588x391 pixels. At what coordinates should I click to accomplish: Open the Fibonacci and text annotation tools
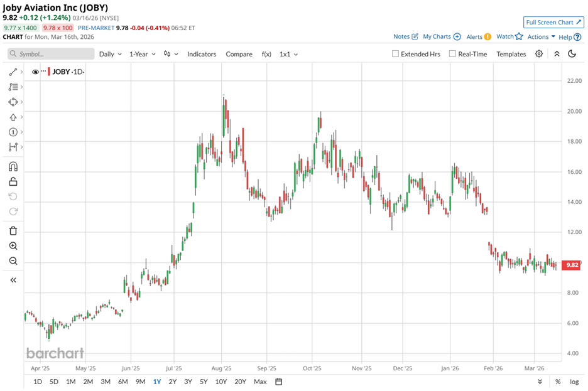[x=13, y=87]
